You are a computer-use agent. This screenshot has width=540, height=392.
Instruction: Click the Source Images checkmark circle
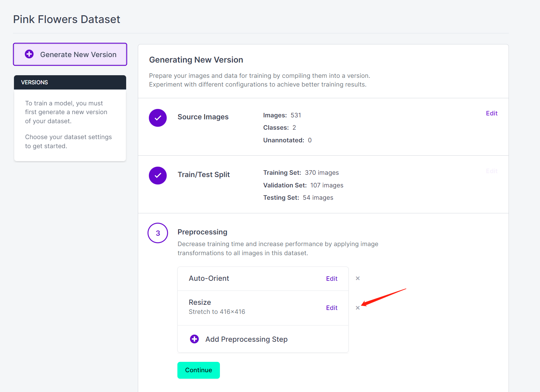(x=158, y=118)
